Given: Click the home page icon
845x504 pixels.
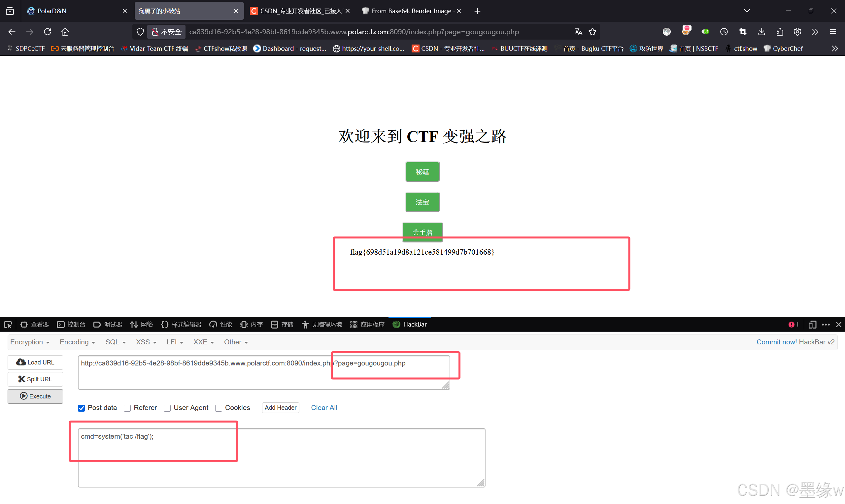Looking at the screenshot, I should click(x=65, y=32).
